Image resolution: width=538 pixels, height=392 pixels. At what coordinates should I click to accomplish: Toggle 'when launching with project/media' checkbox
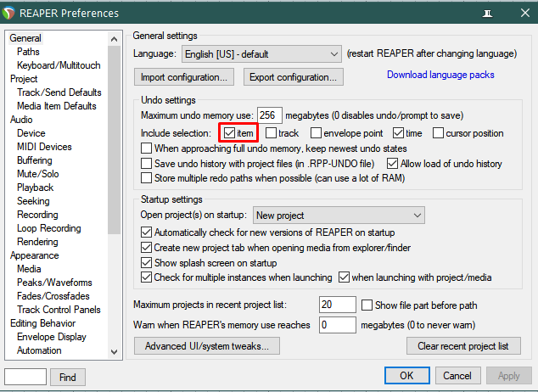345,277
